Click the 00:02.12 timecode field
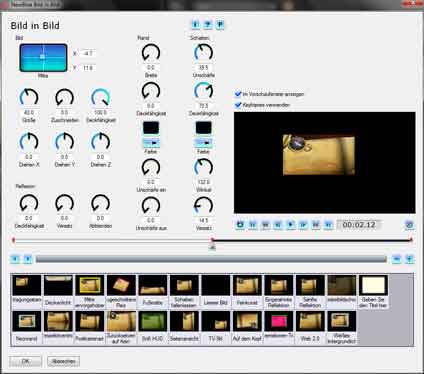 [359, 225]
